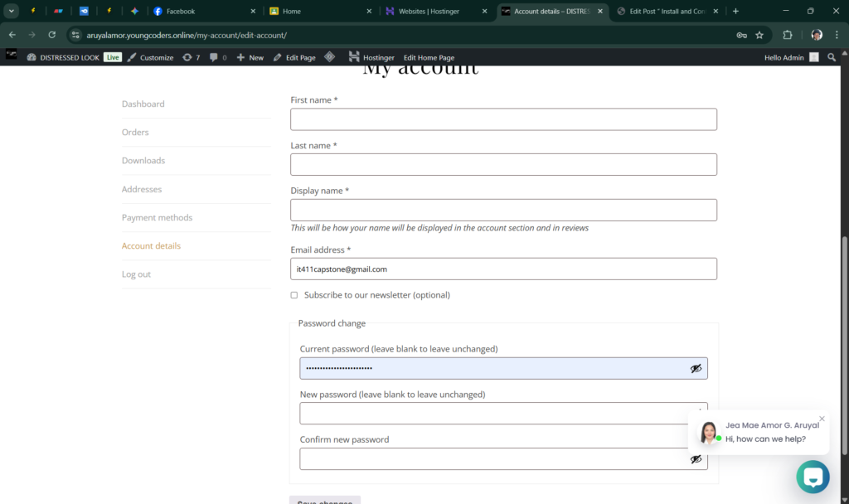The height and width of the screenshot is (504, 849).
Task: Go to Orders in account sidebar
Action: click(x=135, y=132)
